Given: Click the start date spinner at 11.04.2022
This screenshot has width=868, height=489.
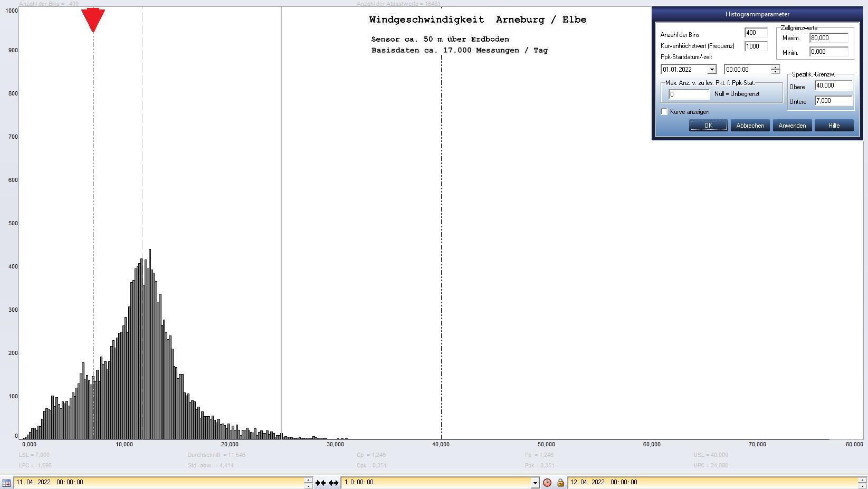Looking at the screenshot, I should click(308, 483).
